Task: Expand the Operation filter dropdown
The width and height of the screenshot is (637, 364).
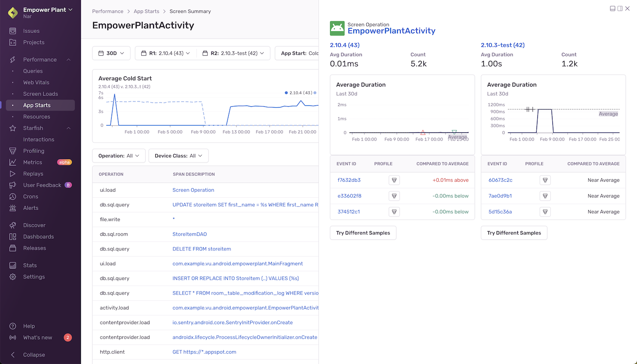Action: point(118,156)
